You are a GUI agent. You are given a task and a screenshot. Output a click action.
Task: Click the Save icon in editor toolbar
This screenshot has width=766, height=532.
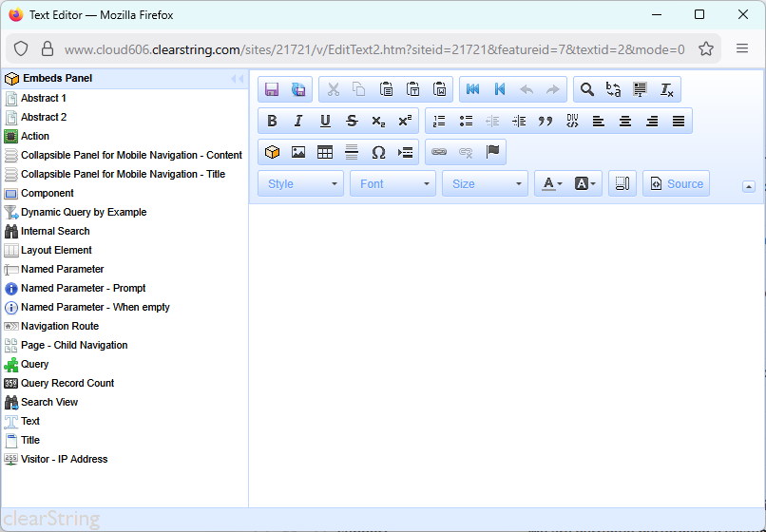[x=272, y=90]
